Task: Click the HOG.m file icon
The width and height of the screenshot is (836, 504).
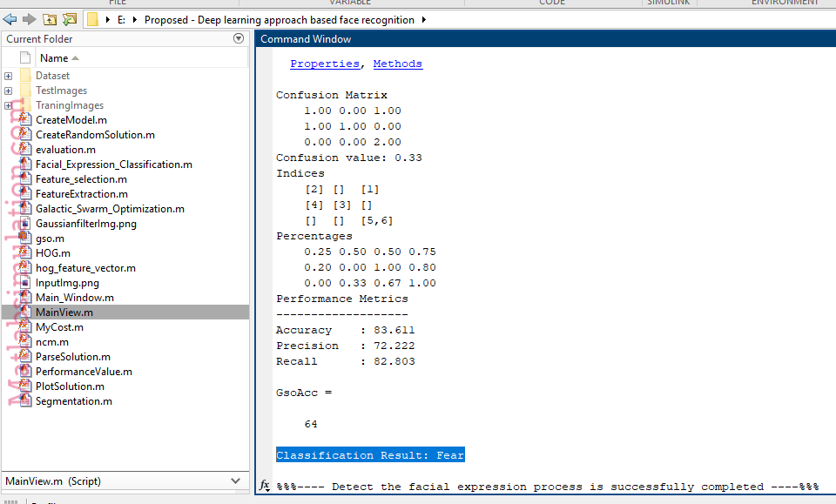Action: pos(24,253)
